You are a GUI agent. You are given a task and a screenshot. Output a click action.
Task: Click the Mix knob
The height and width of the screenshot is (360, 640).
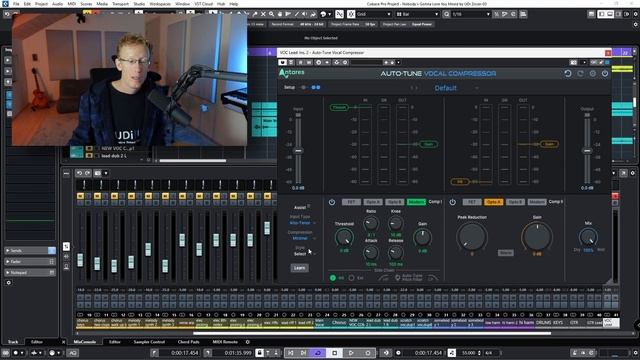tap(588, 237)
